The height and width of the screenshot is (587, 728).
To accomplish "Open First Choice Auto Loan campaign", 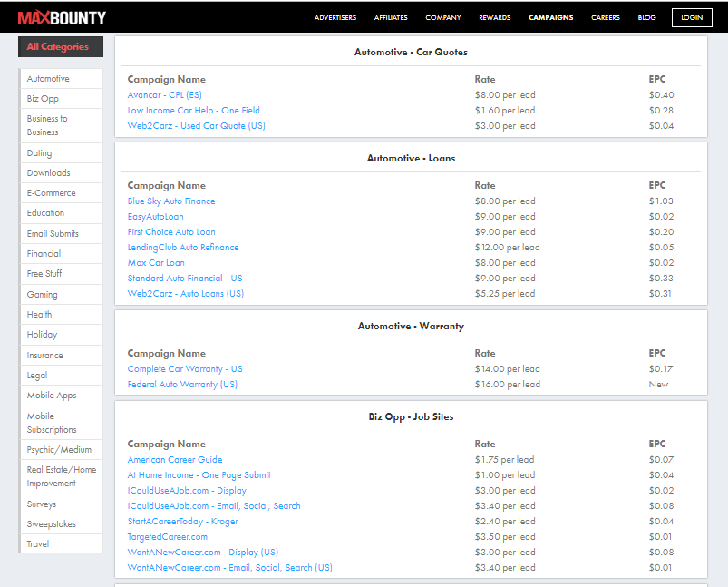I will coord(171,232).
